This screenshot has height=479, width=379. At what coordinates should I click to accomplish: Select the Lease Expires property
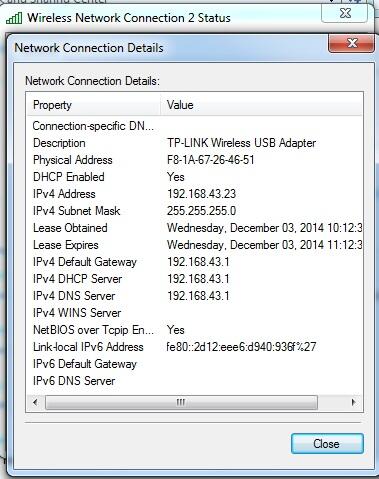click(66, 245)
